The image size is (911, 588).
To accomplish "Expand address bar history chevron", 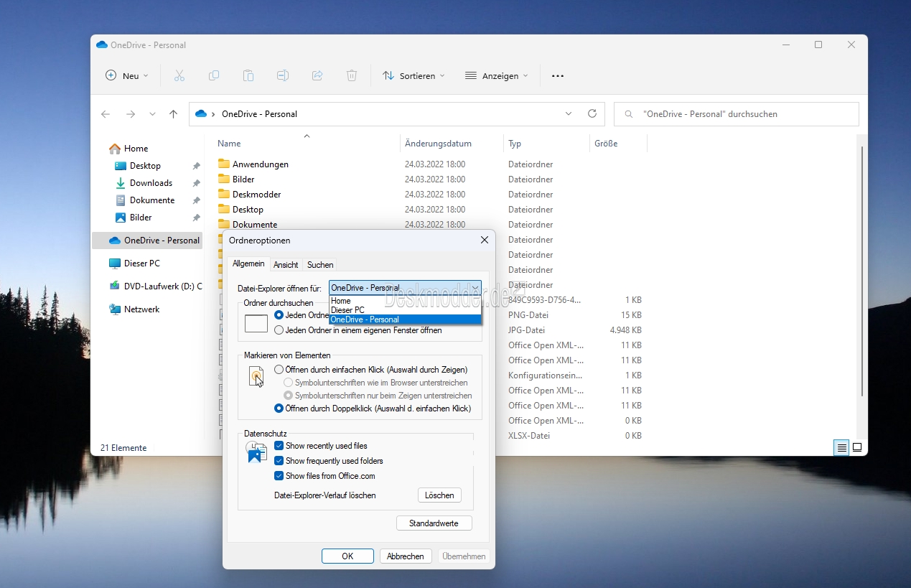I will 569,113.
